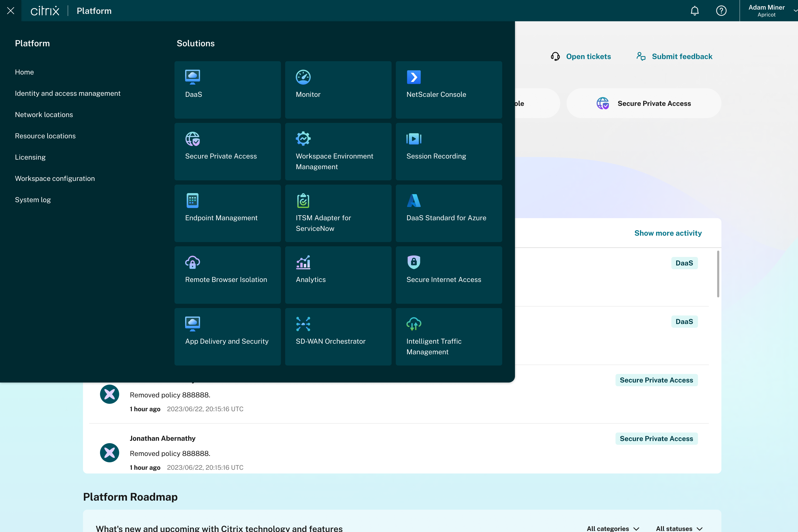Open Licensing page
This screenshot has height=532, width=798.
pos(30,157)
